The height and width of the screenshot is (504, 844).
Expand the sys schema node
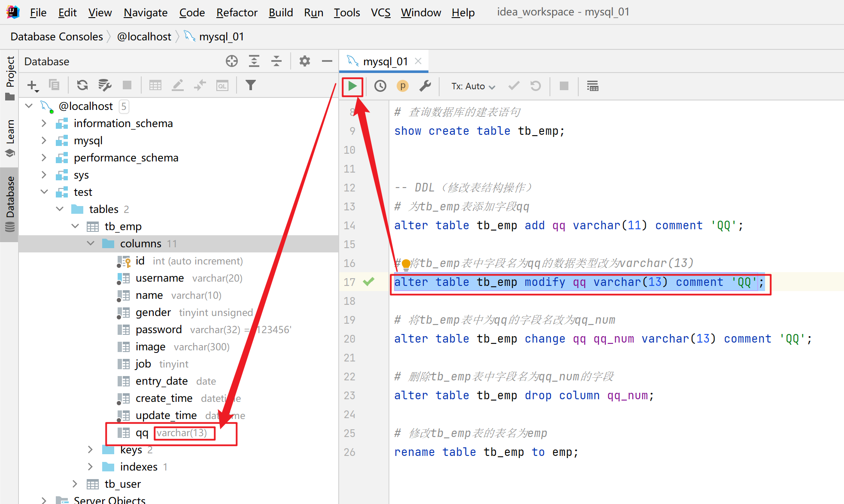(x=44, y=175)
